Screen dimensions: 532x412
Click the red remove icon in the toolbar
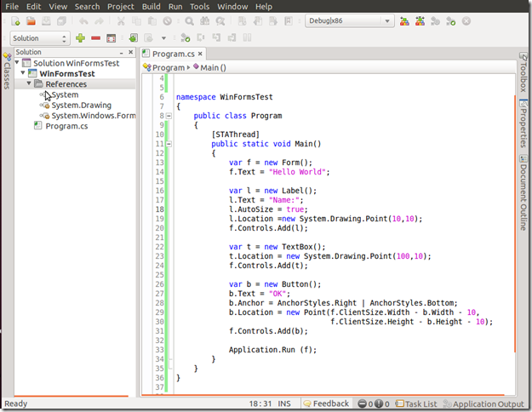tap(95, 38)
